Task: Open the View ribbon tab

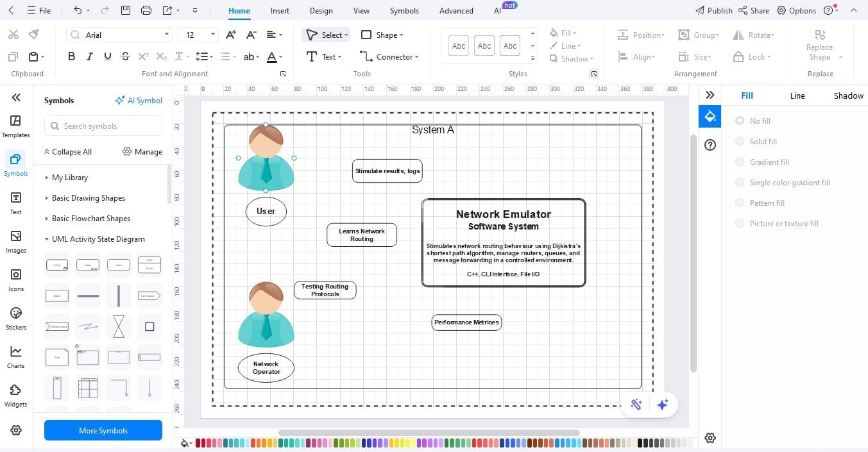Action: point(361,10)
